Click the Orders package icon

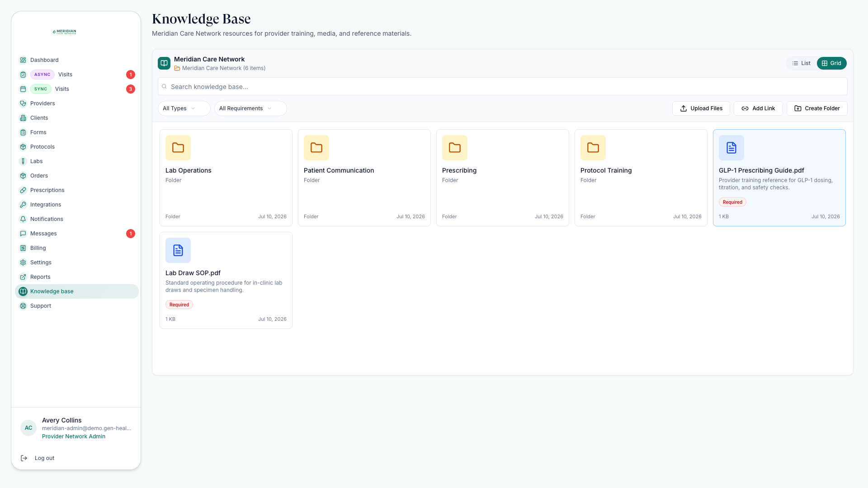coord(23,176)
